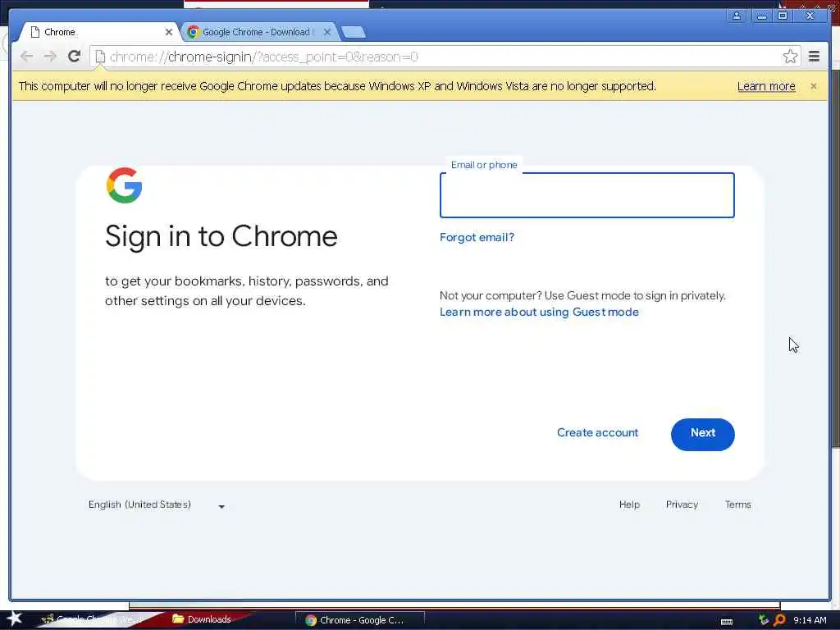Click the page info icon in address bar
Viewport: 840px width, 630px height.
tap(99, 57)
